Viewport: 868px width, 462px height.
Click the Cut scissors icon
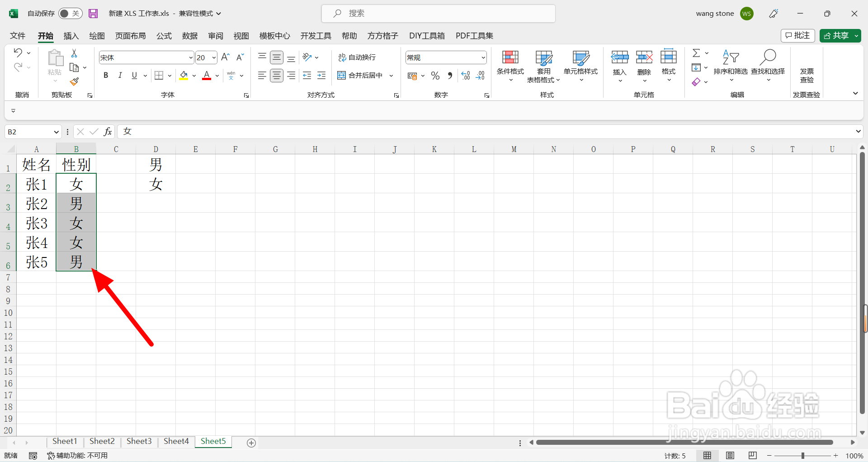tap(74, 53)
